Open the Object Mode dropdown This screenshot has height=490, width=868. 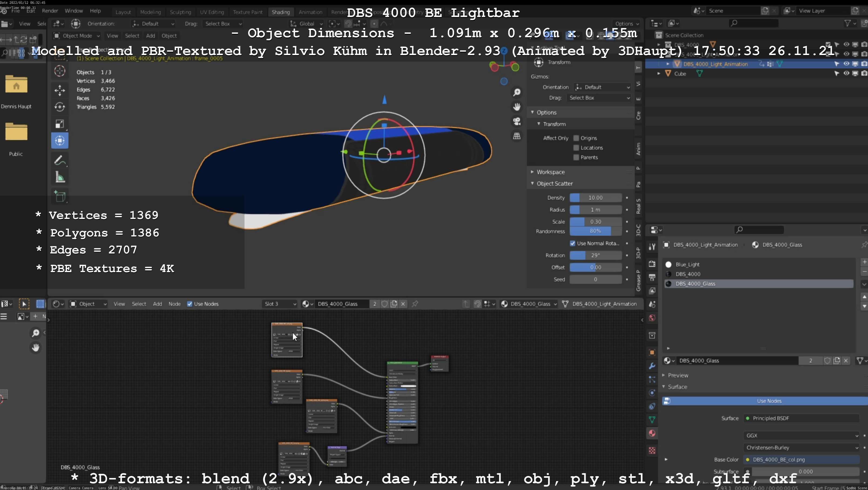(x=77, y=36)
